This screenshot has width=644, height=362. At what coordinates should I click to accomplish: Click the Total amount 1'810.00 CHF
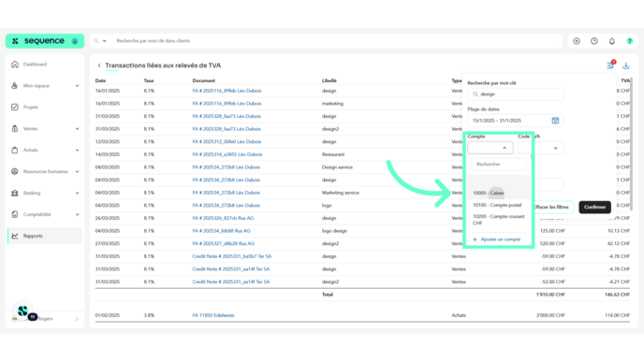point(550,295)
